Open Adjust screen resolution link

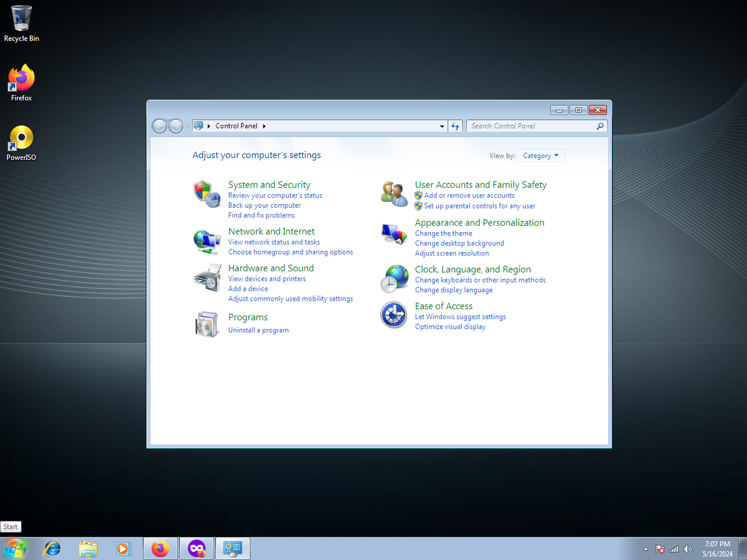pyautogui.click(x=452, y=253)
